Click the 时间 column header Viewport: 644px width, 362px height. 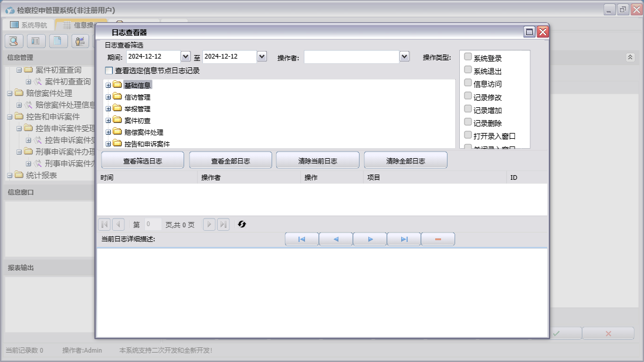(147, 177)
